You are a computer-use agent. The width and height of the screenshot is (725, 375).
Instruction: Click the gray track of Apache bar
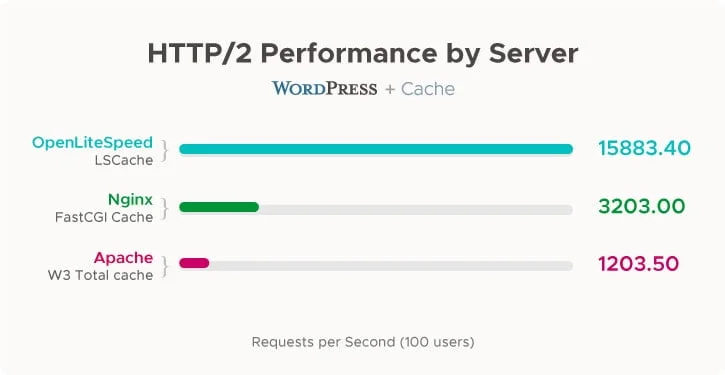391,265
